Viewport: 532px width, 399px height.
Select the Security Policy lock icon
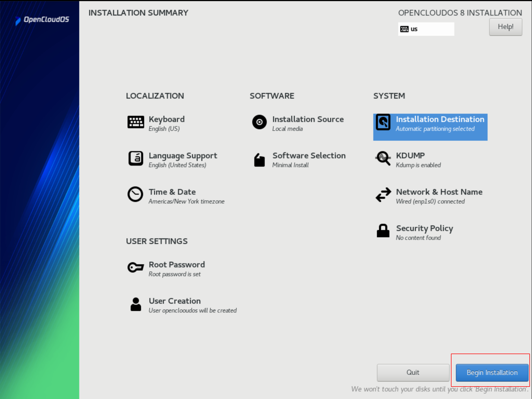383,231
